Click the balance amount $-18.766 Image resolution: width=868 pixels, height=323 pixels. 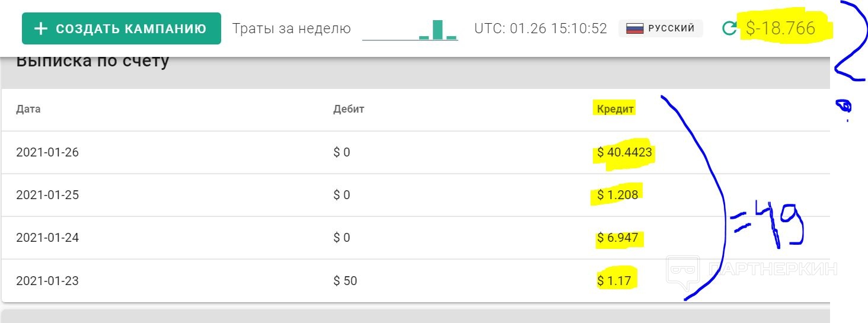[781, 28]
